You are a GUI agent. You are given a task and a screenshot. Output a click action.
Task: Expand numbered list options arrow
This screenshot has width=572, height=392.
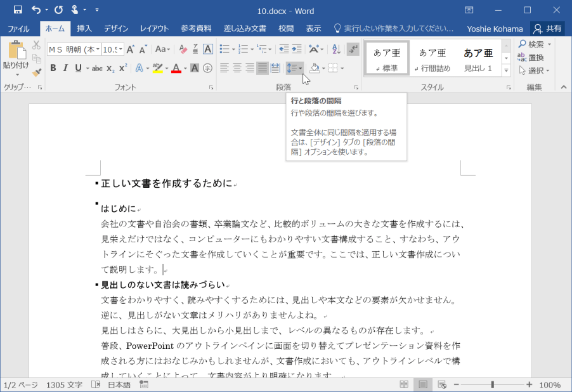click(x=252, y=49)
